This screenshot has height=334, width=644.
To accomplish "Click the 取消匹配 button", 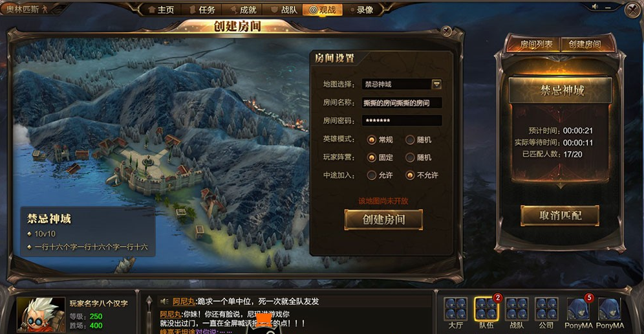I will tap(560, 216).
